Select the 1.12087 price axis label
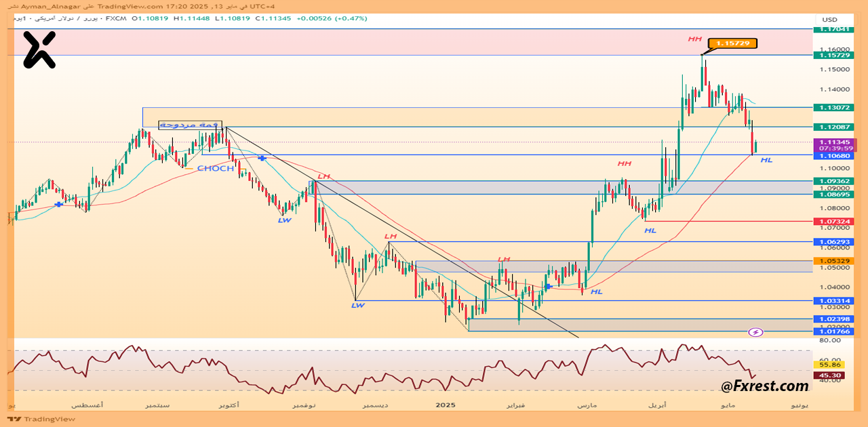The width and height of the screenshot is (868, 427). pyautogui.click(x=833, y=127)
